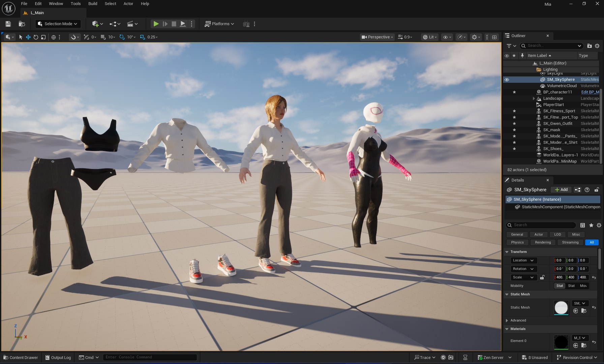
Task: Open the Cinematics clapperboard menu
Action: (132, 24)
